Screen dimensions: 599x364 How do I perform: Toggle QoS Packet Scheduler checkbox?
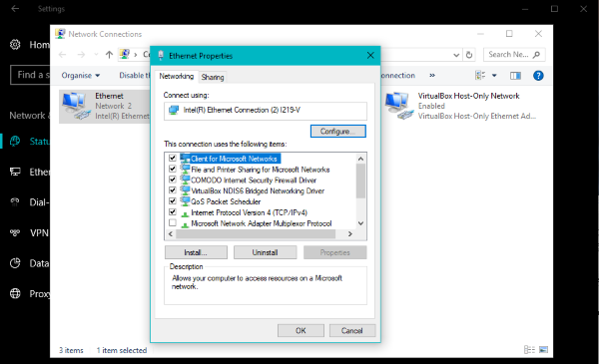click(x=173, y=200)
